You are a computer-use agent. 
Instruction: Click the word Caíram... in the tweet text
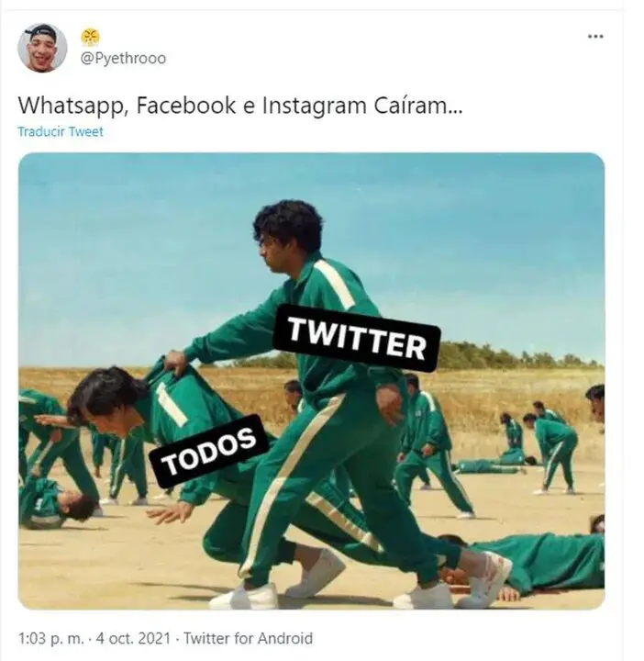pyautogui.click(x=418, y=105)
